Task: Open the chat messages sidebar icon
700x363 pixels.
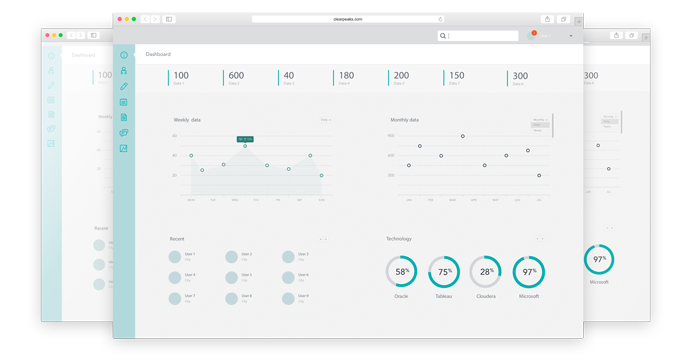Action: coord(124,133)
